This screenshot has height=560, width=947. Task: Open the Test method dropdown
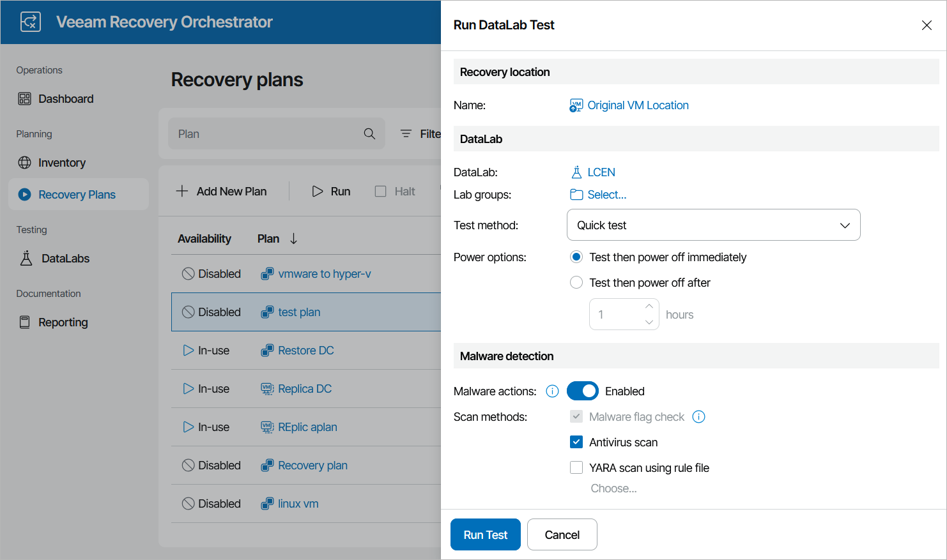pyautogui.click(x=713, y=225)
